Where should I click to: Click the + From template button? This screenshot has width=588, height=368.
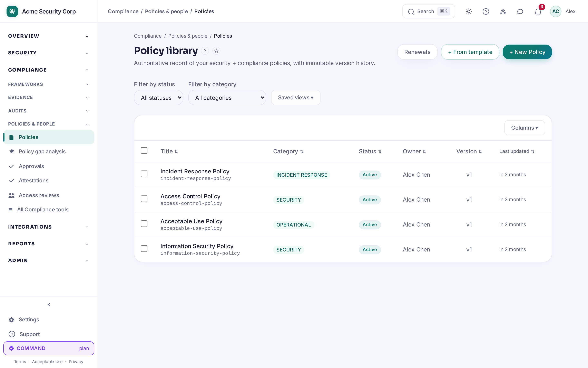470,52
